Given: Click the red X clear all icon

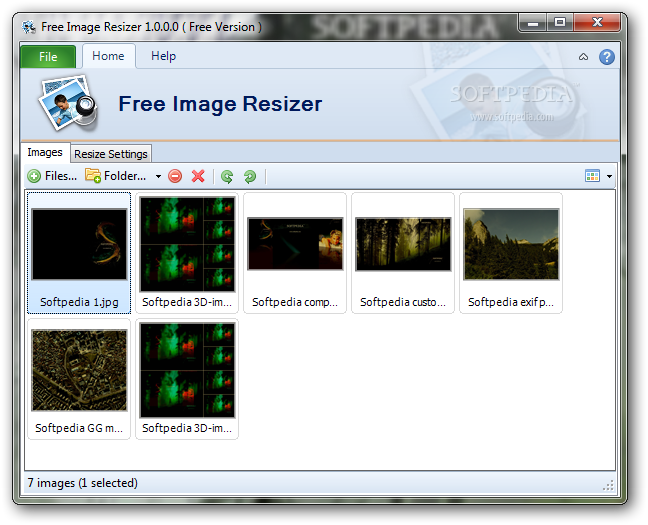Looking at the screenshot, I should point(198,176).
